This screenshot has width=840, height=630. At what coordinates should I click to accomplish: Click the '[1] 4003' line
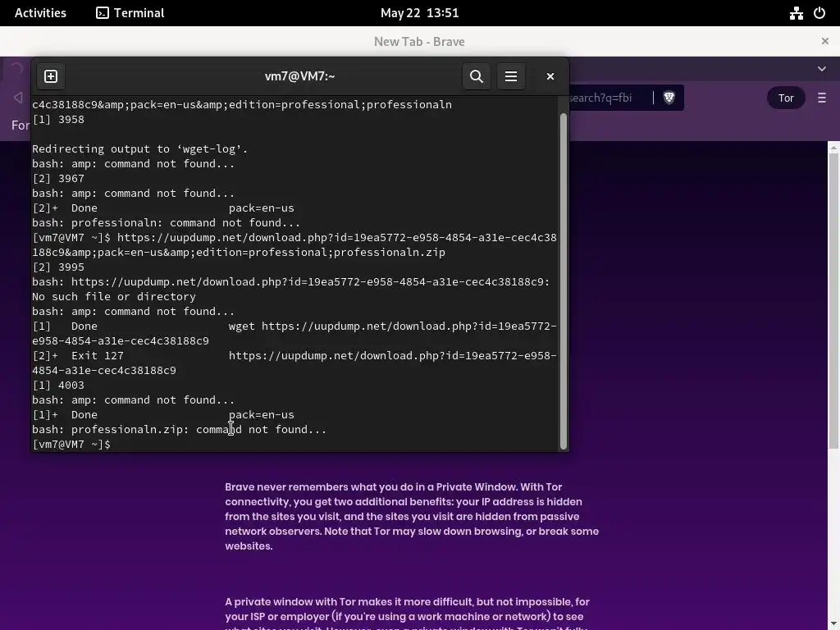tap(58, 386)
